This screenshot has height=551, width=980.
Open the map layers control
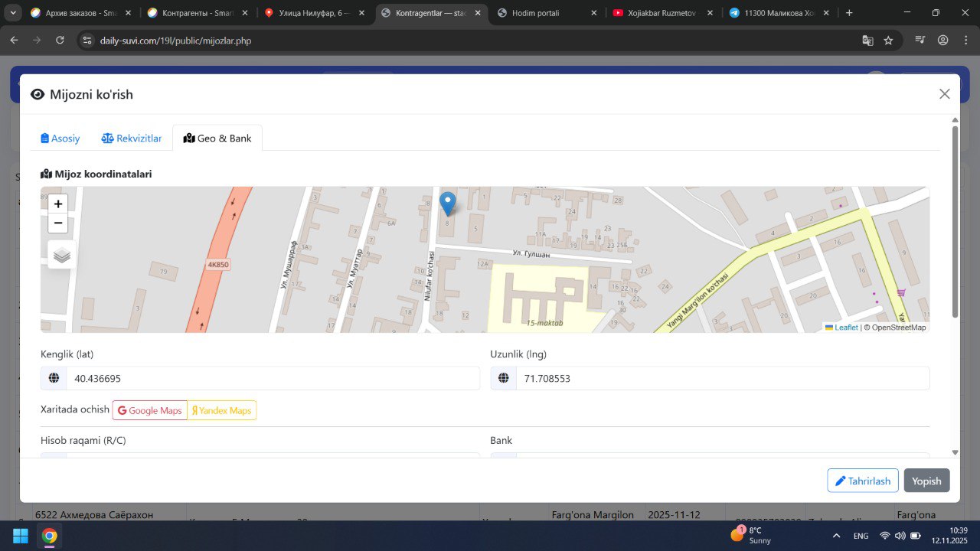pyautogui.click(x=62, y=256)
